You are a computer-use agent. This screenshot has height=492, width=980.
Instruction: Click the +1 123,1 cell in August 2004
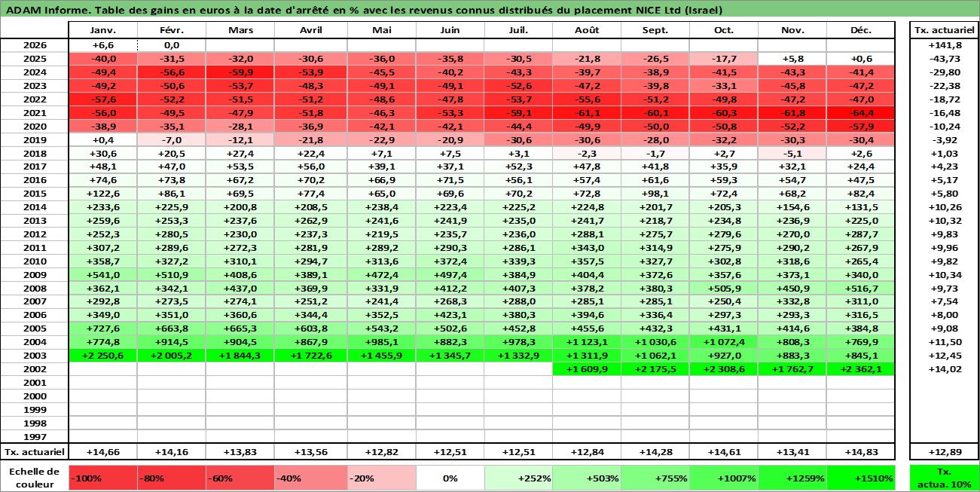click(587, 341)
